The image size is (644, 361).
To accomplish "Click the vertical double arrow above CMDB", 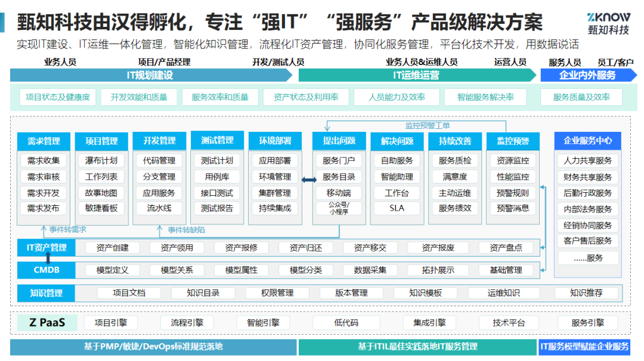I will (48, 258).
